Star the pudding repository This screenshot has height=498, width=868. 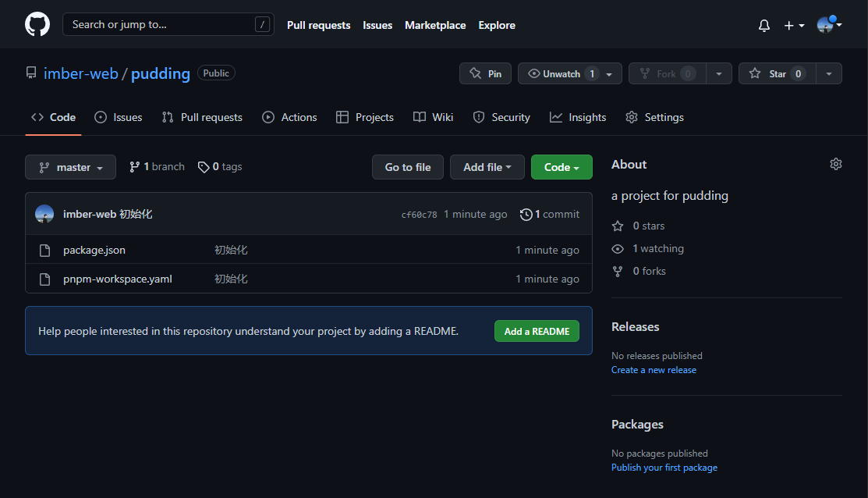point(778,73)
